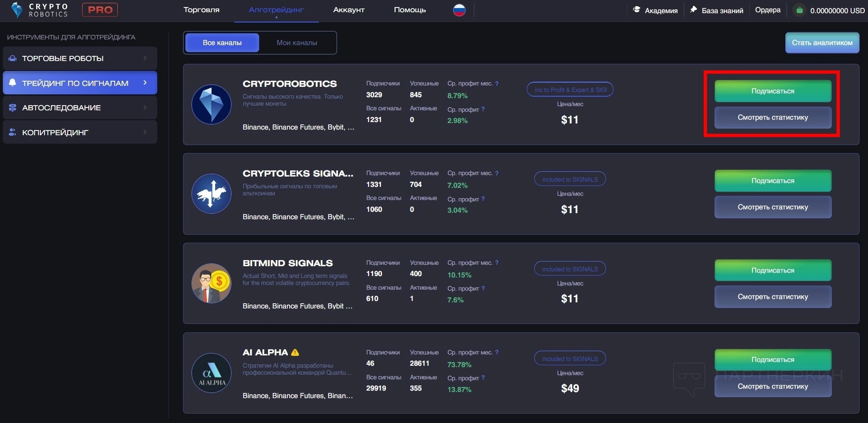The height and width of the screenshot is (423, 868).
Task: Click the Knowledge Base pin icon
Action: [693, 10]
